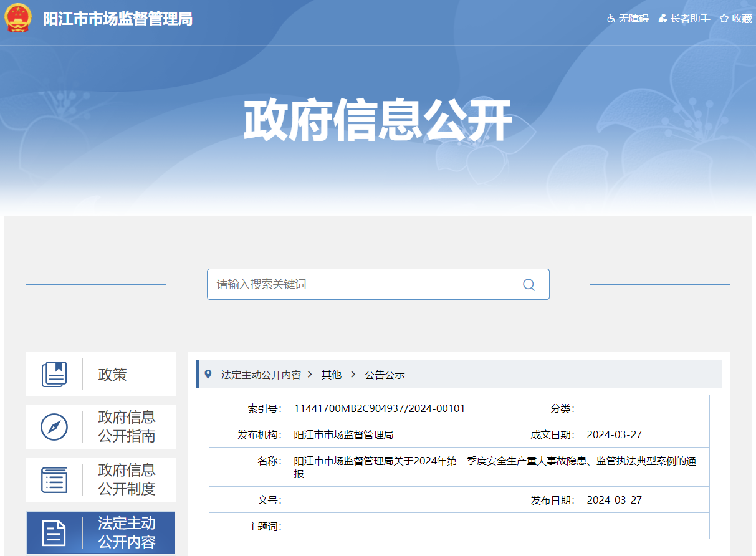Click the accessibility wheelchair icon

611,19
